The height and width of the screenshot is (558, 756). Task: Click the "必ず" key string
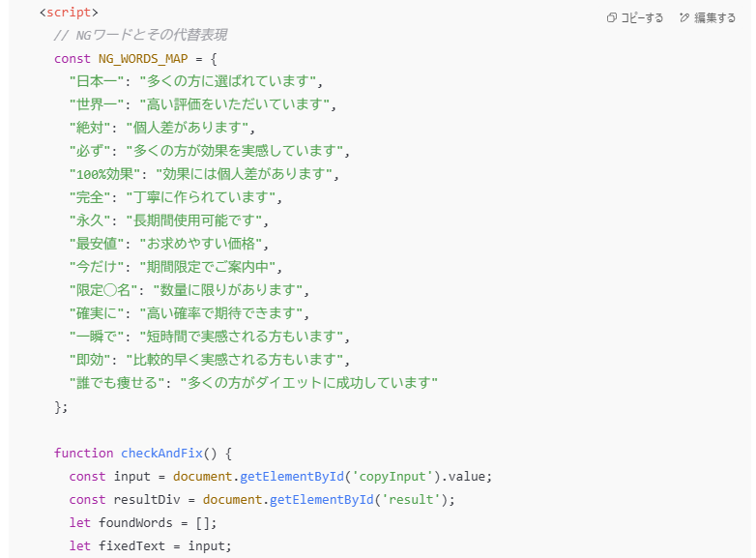pyautogui.click(x=90, y=151)
